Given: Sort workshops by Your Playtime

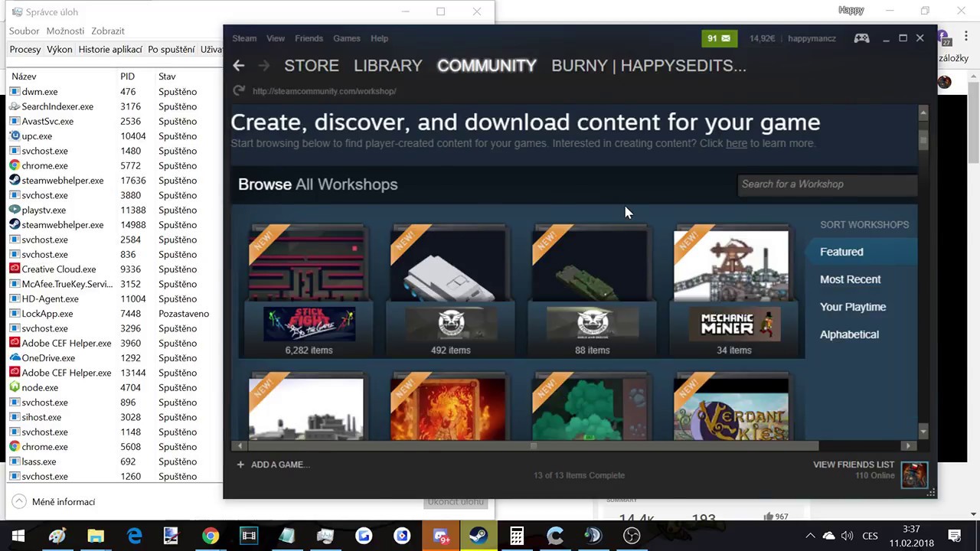Looking at the screenshot, I should tap(853, 307).
